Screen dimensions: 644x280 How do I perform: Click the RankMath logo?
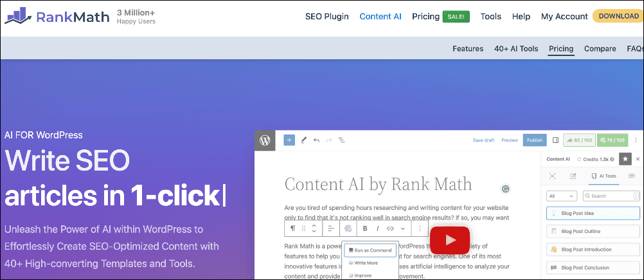(57, 17)
